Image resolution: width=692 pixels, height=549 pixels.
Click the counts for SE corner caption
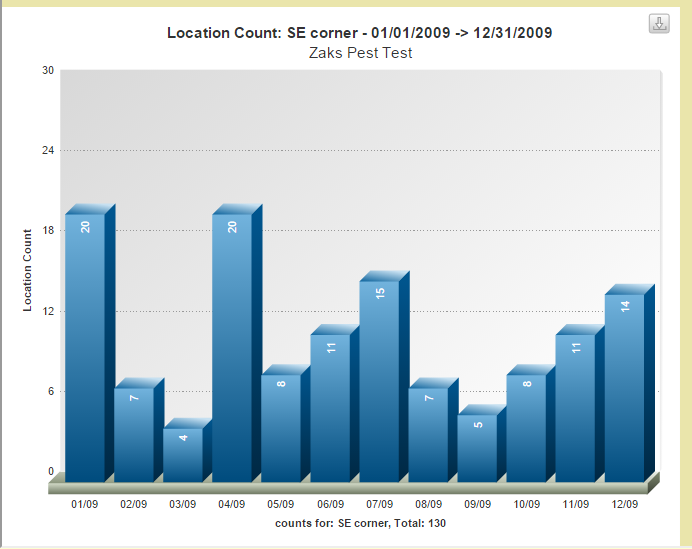pos(360,523)
